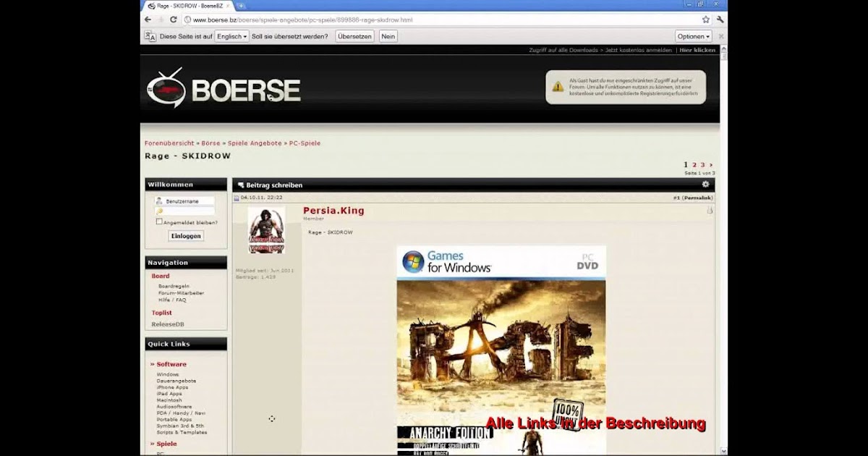Go to thread page 2
The height and width of the screenshot is (456, 868).
[694, 165]
